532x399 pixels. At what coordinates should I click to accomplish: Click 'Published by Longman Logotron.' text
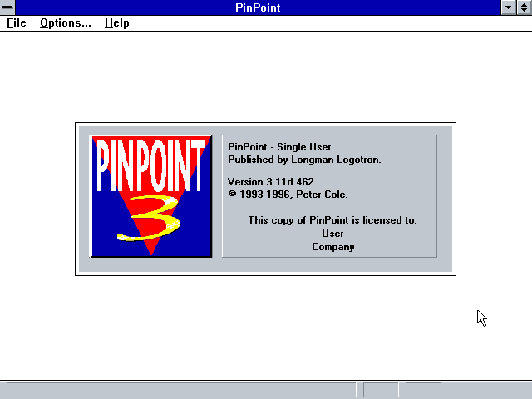304,160
